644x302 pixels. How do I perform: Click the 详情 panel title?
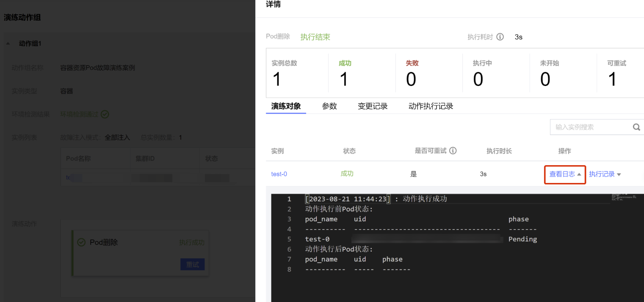coord(273,5)
